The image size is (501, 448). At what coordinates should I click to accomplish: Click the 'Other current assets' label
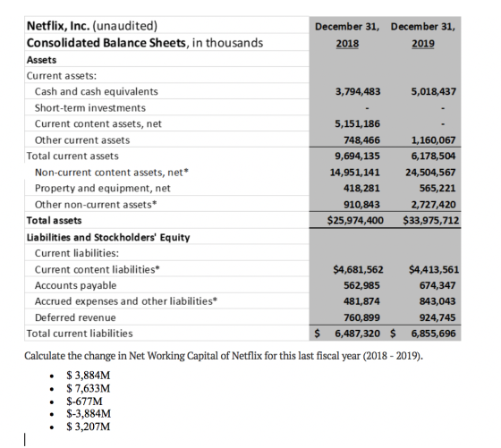click(x=82, y=139)
